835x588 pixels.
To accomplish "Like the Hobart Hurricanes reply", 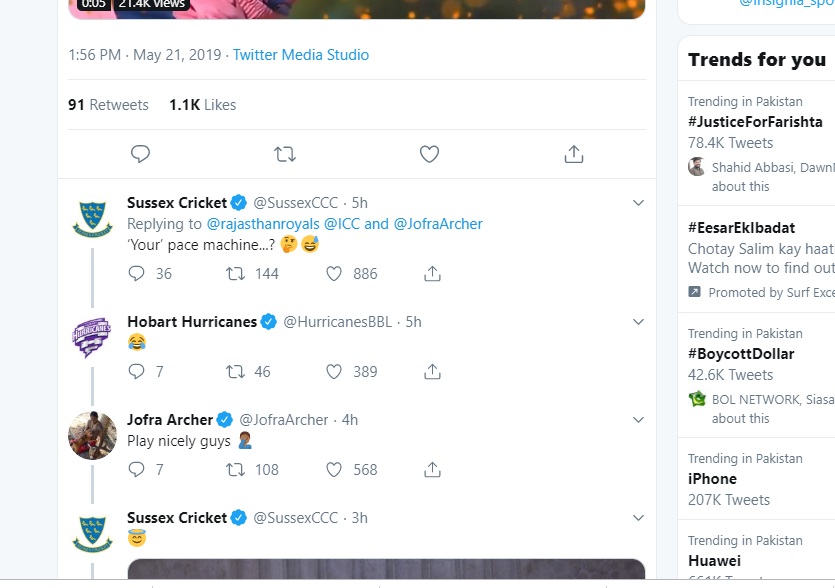I will click(x=335, y=371).
